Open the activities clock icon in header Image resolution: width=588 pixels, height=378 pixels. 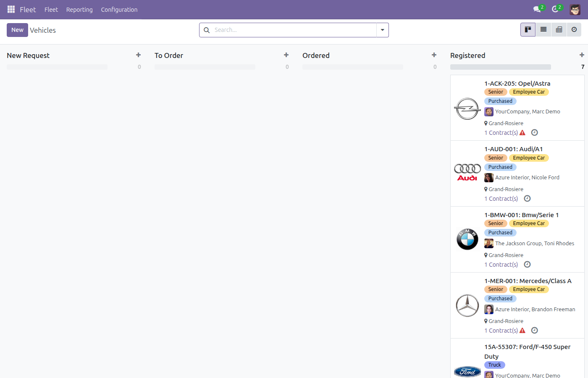click(x=555, y=9)
